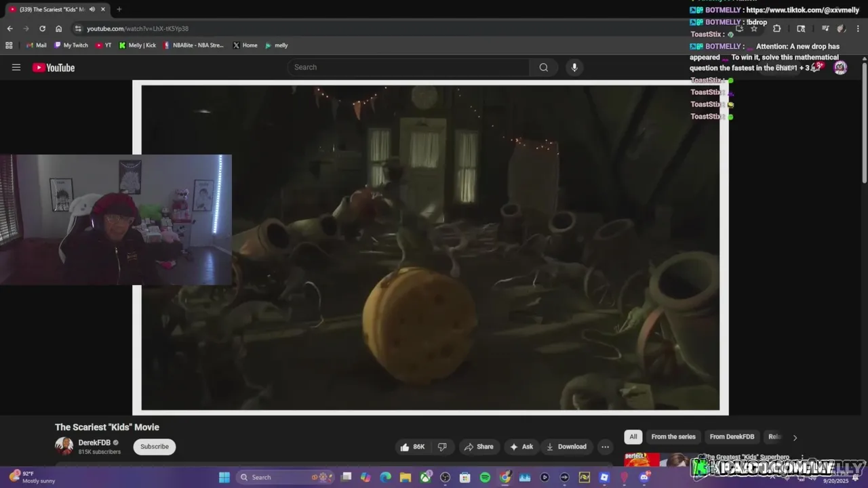868x488 pixels.
Task: Open the YouTube guide hamburger menu
Action: (x=16, y=67)
